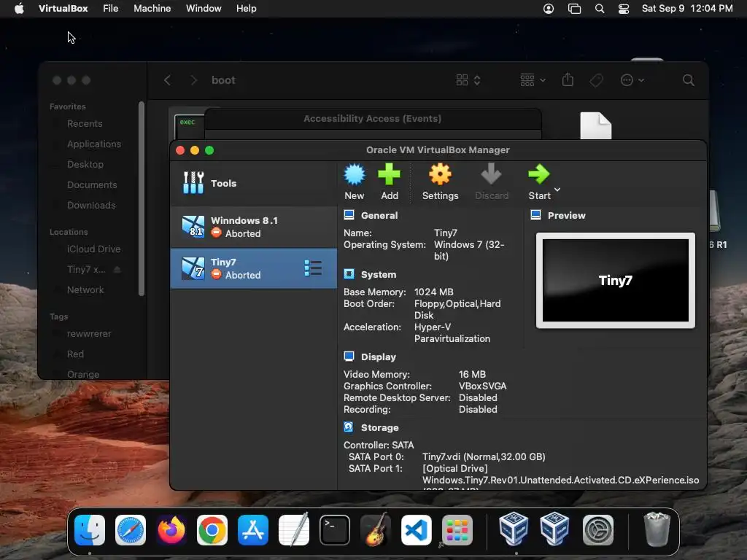Screen dimensions: 747x560
Task: Open Terminal from the Dock
Action: coord(334,530)
